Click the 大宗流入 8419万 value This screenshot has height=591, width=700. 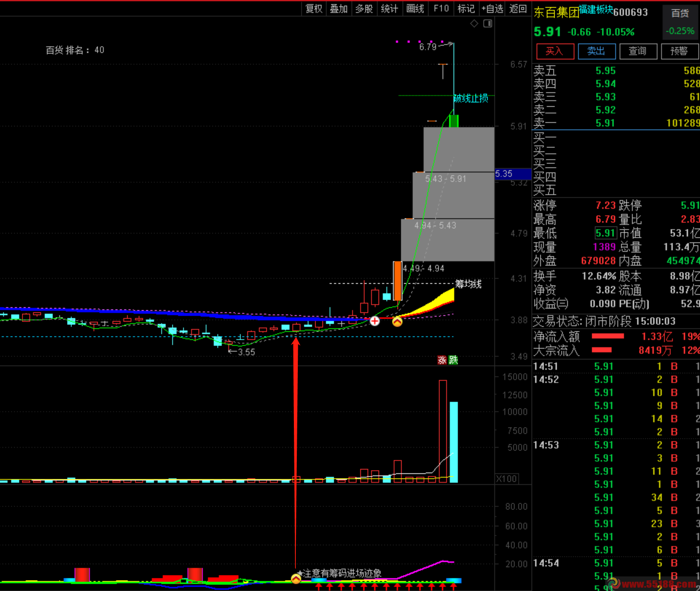click(x=655, y=350)
